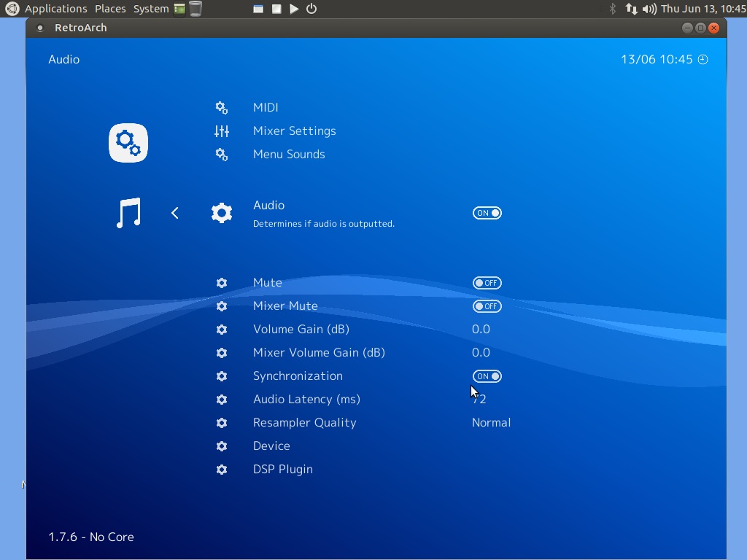Click the power icon in top panel

(x=311, y=9)
